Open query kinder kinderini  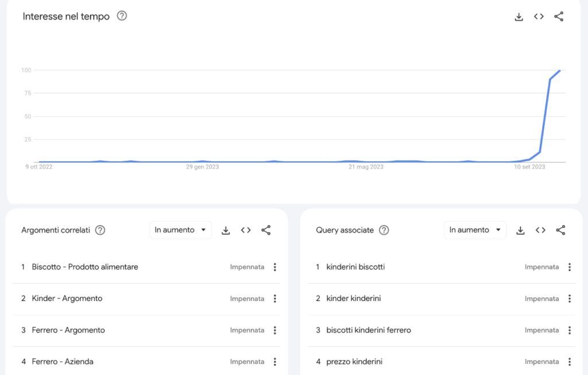(354, 299)
